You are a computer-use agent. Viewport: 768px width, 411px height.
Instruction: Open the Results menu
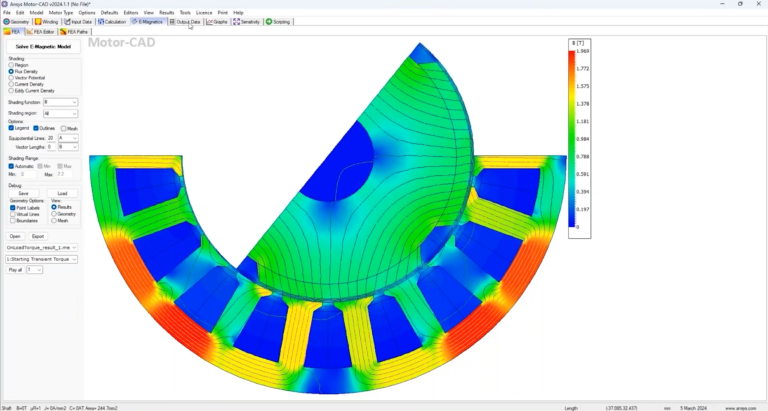[167, 13]
